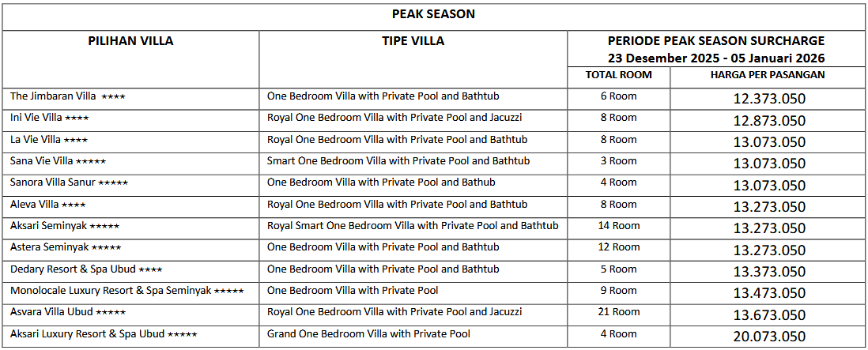Click the HARGA PER PASANGAN subheader
This screenshot has width=868, height=350.
767,75
